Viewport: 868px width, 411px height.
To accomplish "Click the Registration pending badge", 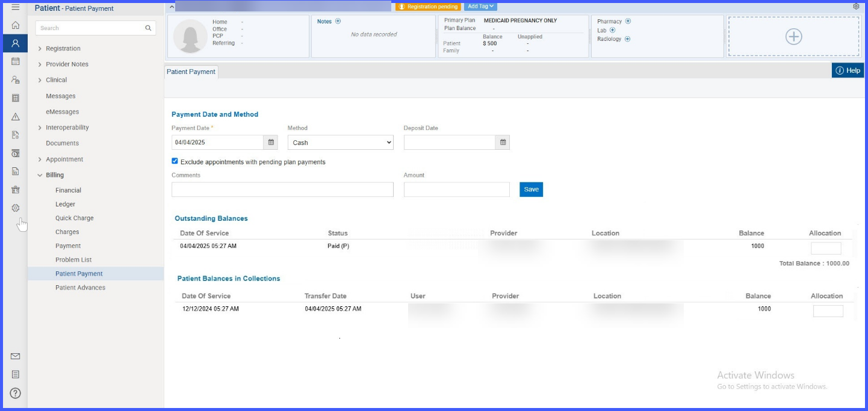I will pyautogui.click(x=428, y=7).
